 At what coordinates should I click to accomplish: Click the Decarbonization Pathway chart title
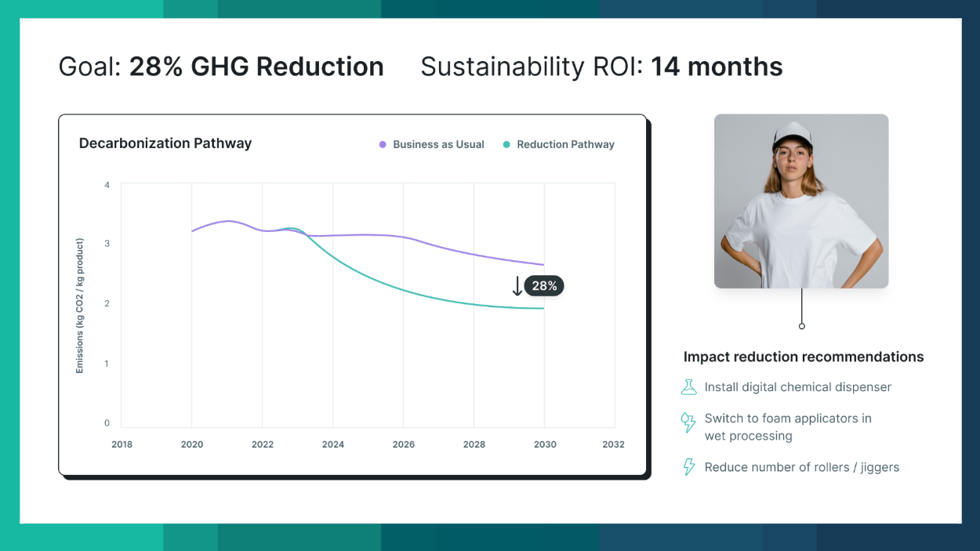click(165, 143)
